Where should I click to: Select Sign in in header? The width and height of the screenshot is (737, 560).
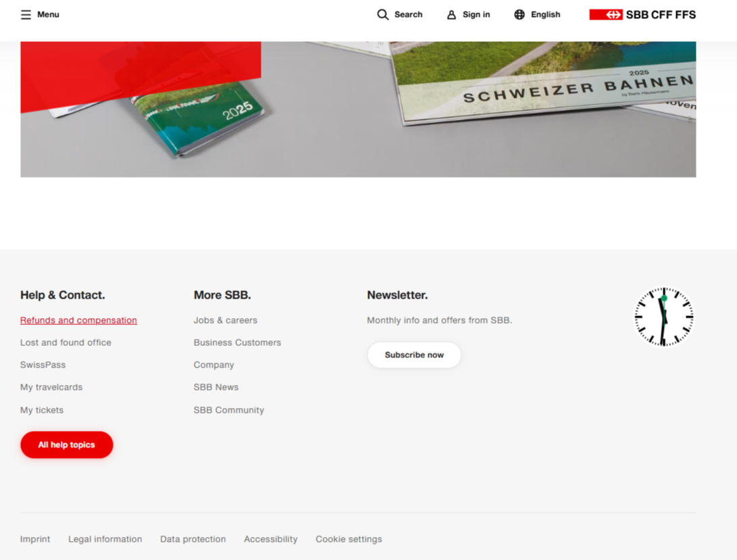click(476, 15)
